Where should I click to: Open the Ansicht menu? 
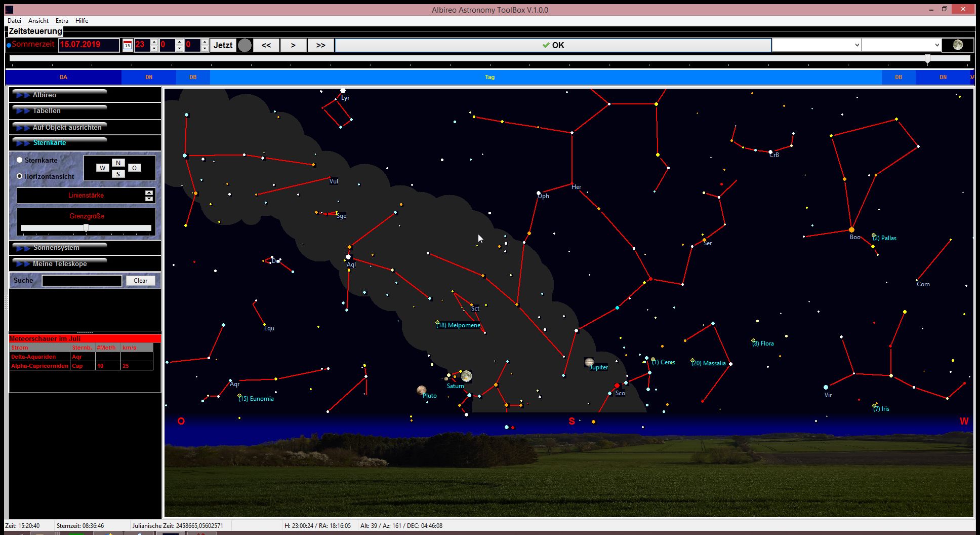tap(38, 21)
